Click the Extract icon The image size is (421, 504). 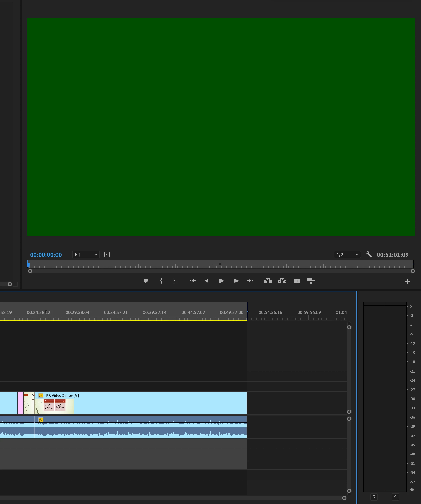click(x=282, y=281)
